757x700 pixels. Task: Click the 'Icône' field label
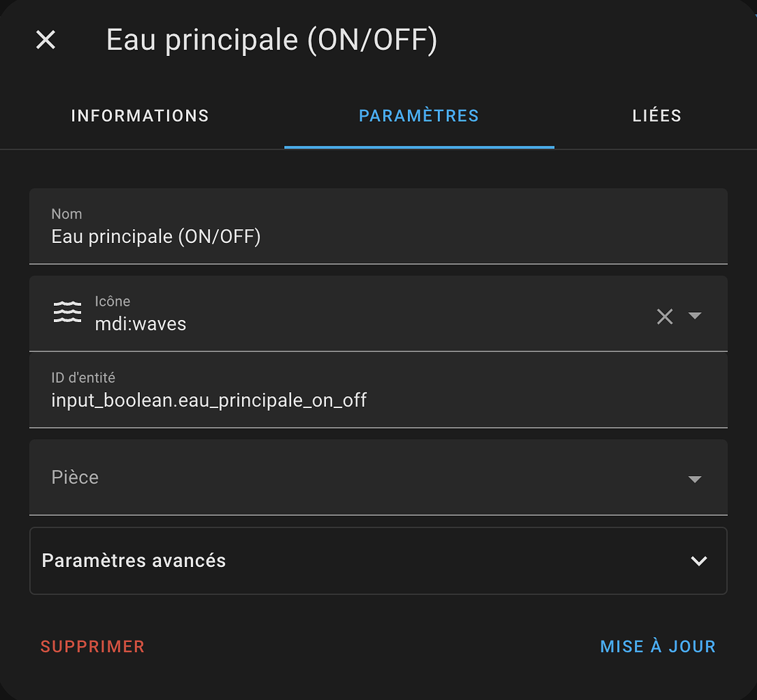[113, 301]
